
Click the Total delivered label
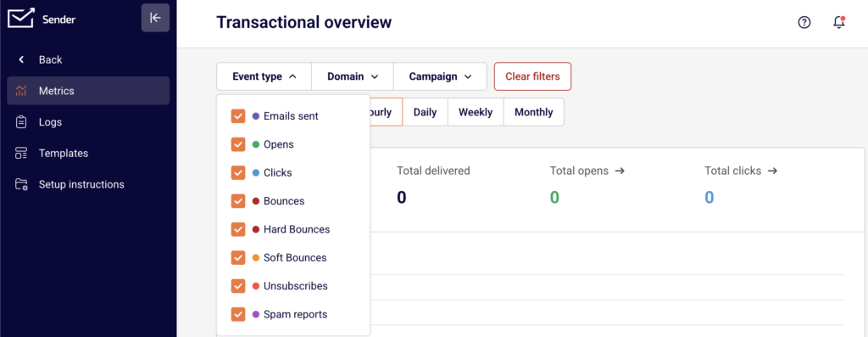pos(433,171)
